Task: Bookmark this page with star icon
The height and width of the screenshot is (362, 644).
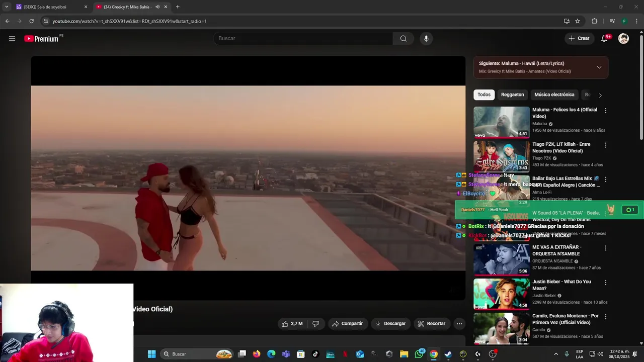Action: (578, 21)
